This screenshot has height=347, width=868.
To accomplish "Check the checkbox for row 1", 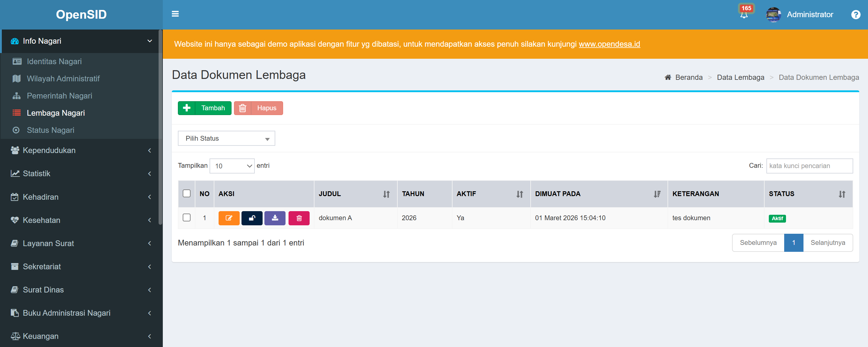I will point(187,218).
